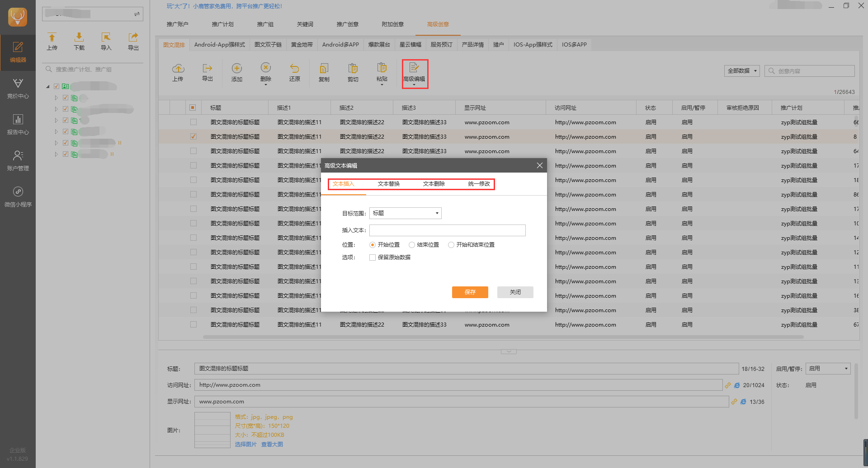The width and height of the screenshot is (868, 468).
Task: Click the 关闭 button
Action: [515, 292]
